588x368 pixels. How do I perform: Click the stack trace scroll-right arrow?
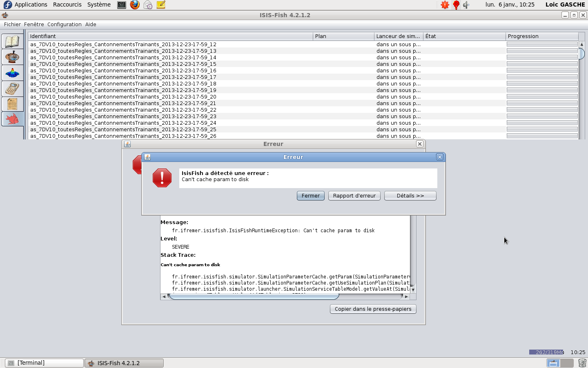[406, 296]
